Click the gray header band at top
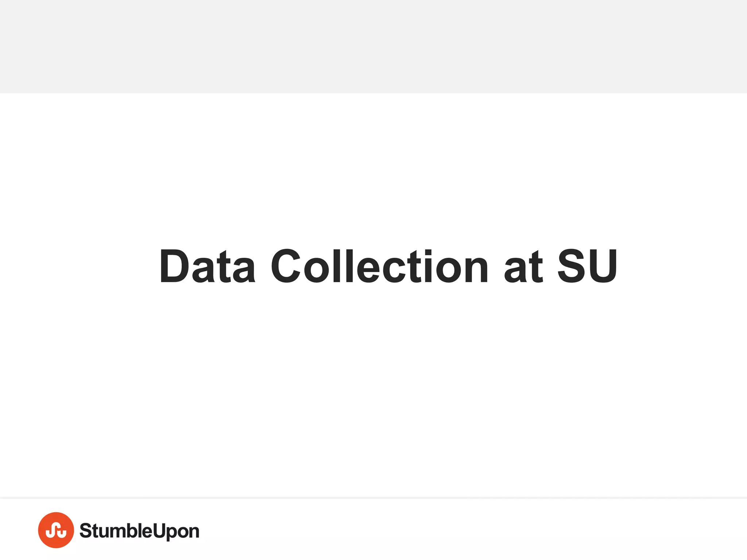This screenshot has width=747, height=560. click(373, 47)
